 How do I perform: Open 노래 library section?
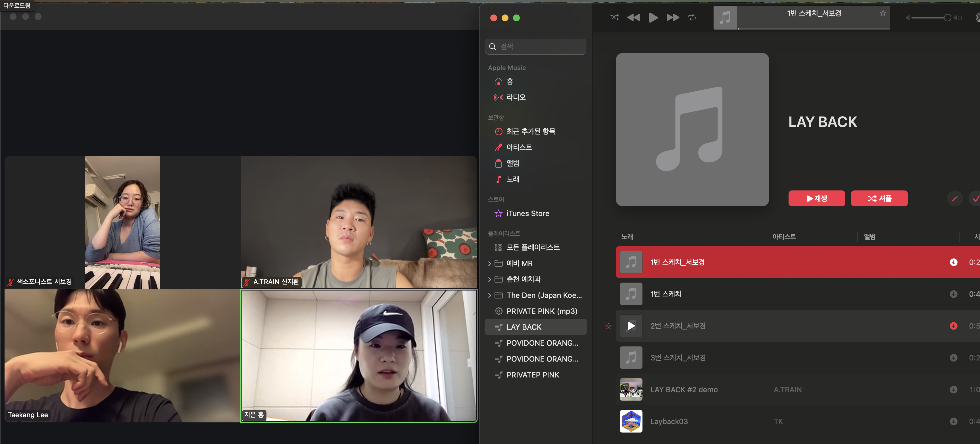click(535, 179)
